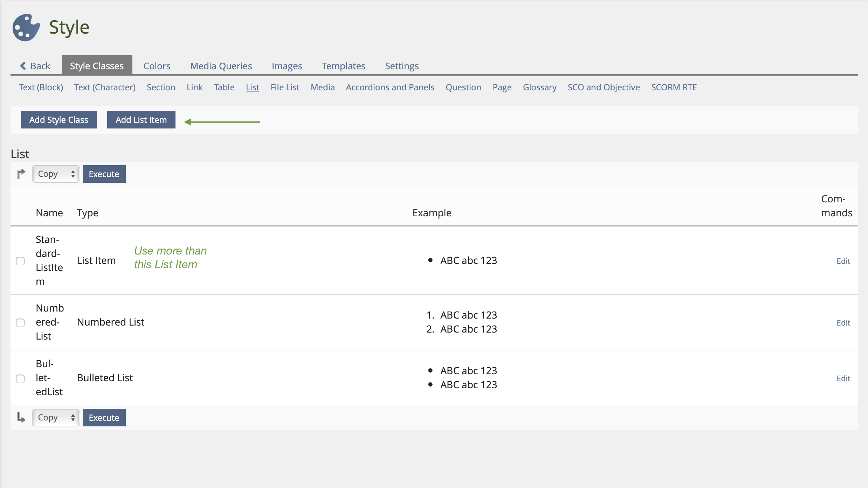The width and height of the screenshot is (868, 488).
Task: Check the BulletedList row checkbox
Action: pos(20,378)
